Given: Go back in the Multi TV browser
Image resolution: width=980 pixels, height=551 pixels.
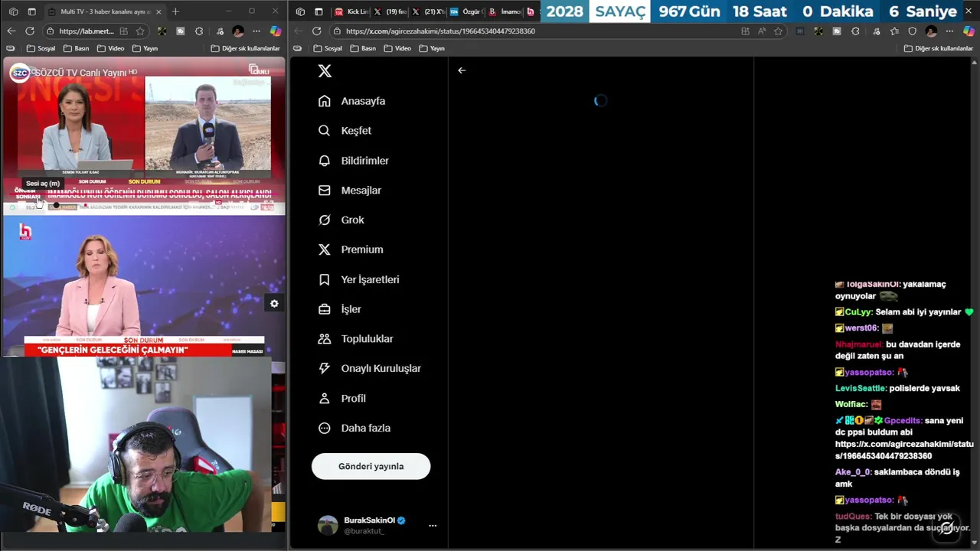Looking at the screenshot, I should tap(11, 31).
